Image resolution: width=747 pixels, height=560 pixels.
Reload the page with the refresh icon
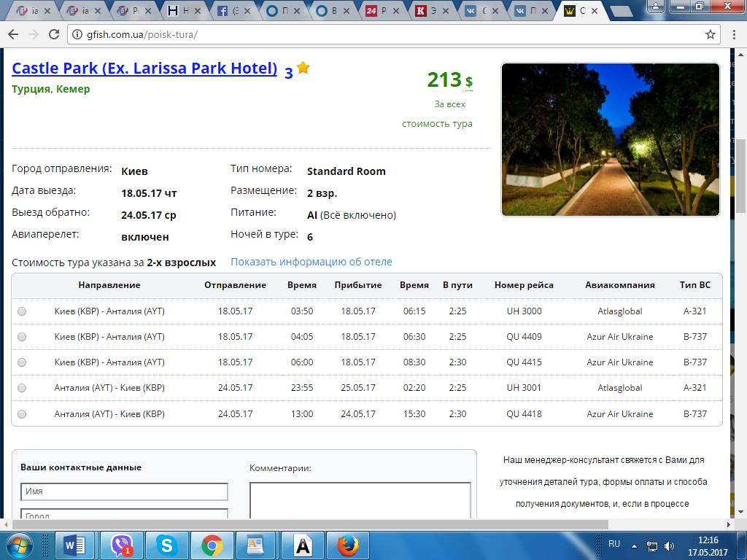[x=54, y=34]
